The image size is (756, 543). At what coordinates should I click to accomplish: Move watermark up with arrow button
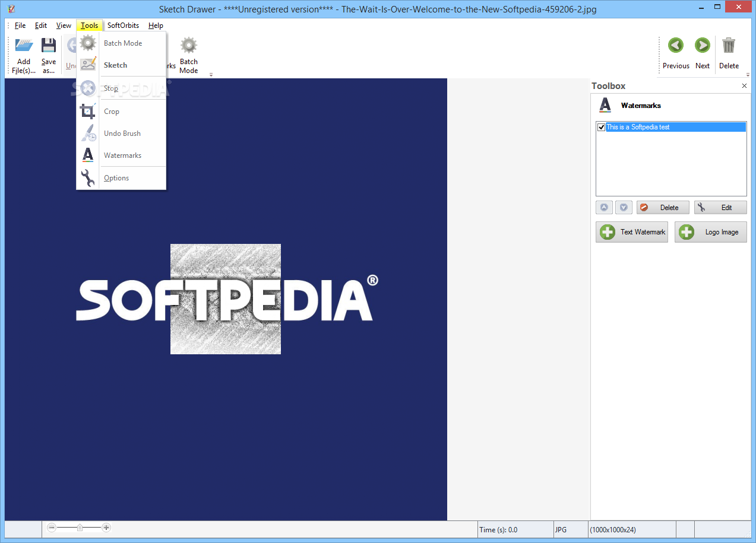(604, 208)
